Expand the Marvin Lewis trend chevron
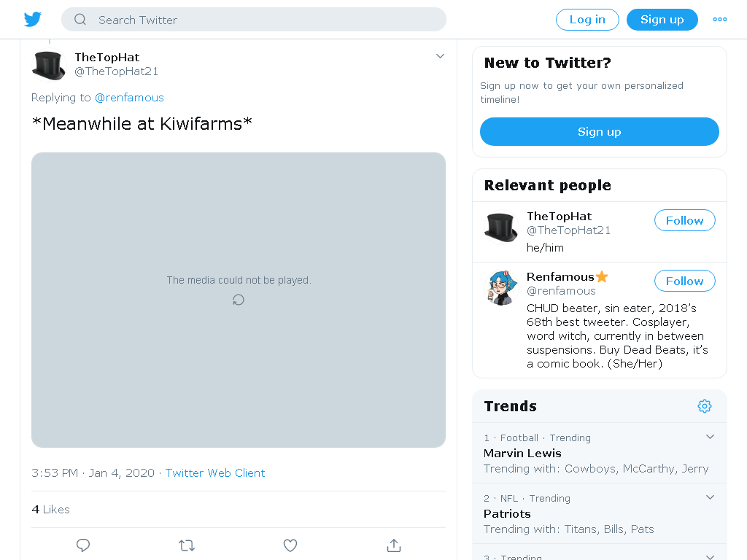The width and height of the screenshot is (747, 560). tap(710, 437)
